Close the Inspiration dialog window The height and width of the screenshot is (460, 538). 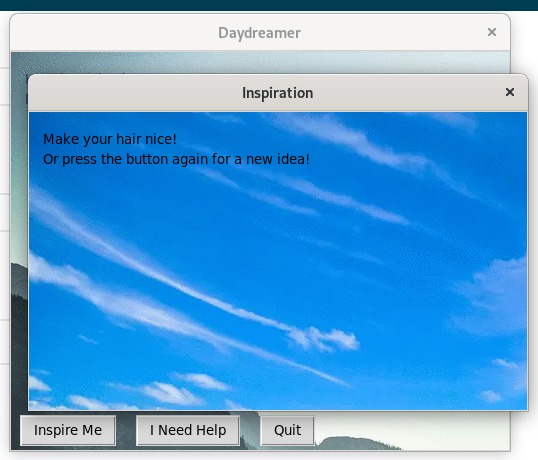tap(510, 92)
